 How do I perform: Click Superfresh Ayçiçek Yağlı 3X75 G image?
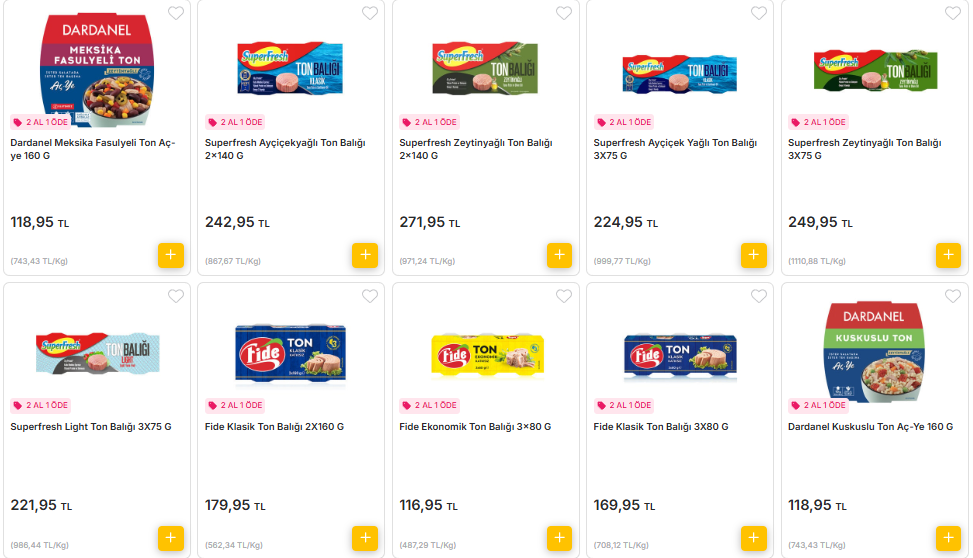[680, 73]
